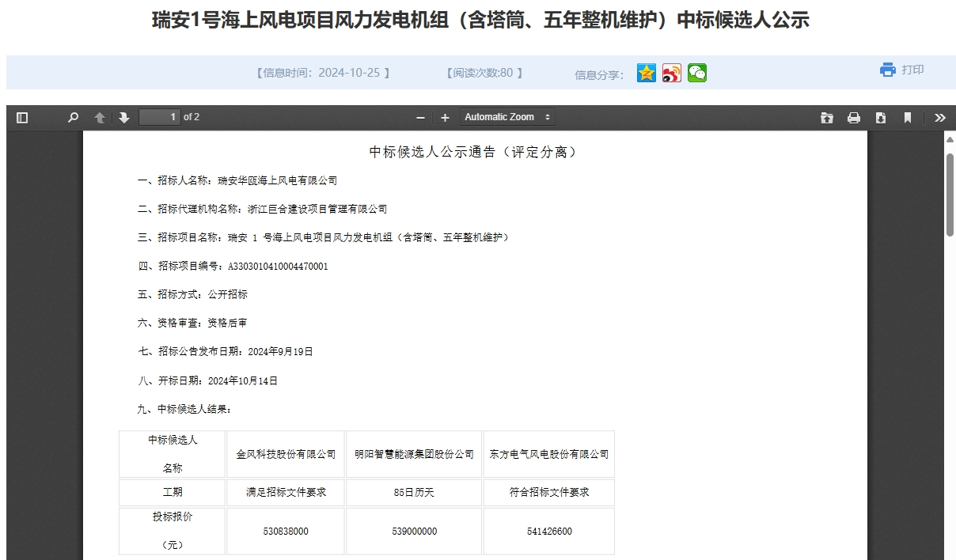Viewport: 956px width, 560px height.
Task: Click cell 满足招标文件要求
Action: tap(286, 492)
